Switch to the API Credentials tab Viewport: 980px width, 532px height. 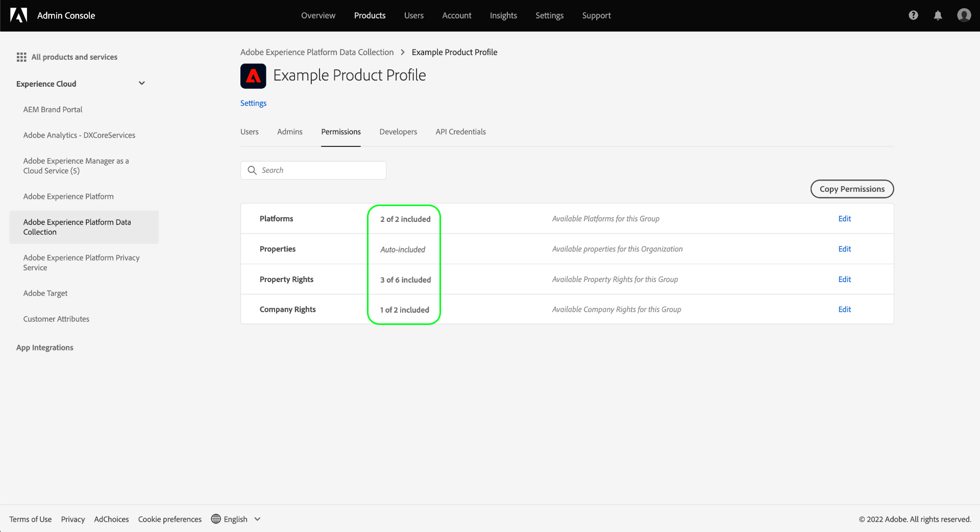click(461, 132)
